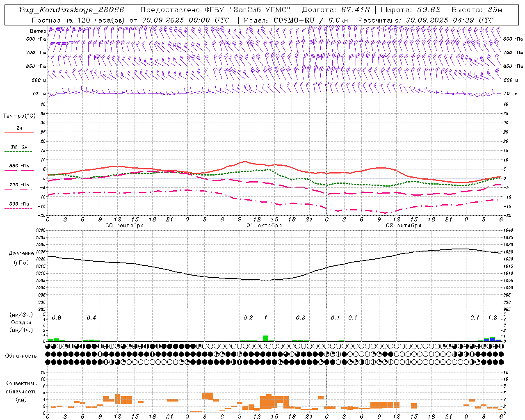Click the (мм/1ч.) unit label
Screen dimensions: 525x420
21,330
